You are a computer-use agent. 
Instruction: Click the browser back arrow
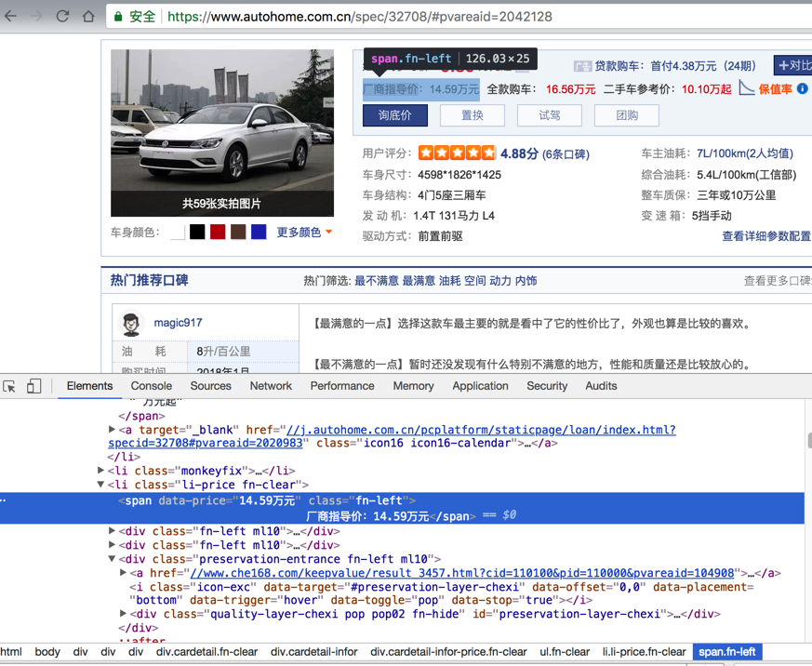pos(11,16)
